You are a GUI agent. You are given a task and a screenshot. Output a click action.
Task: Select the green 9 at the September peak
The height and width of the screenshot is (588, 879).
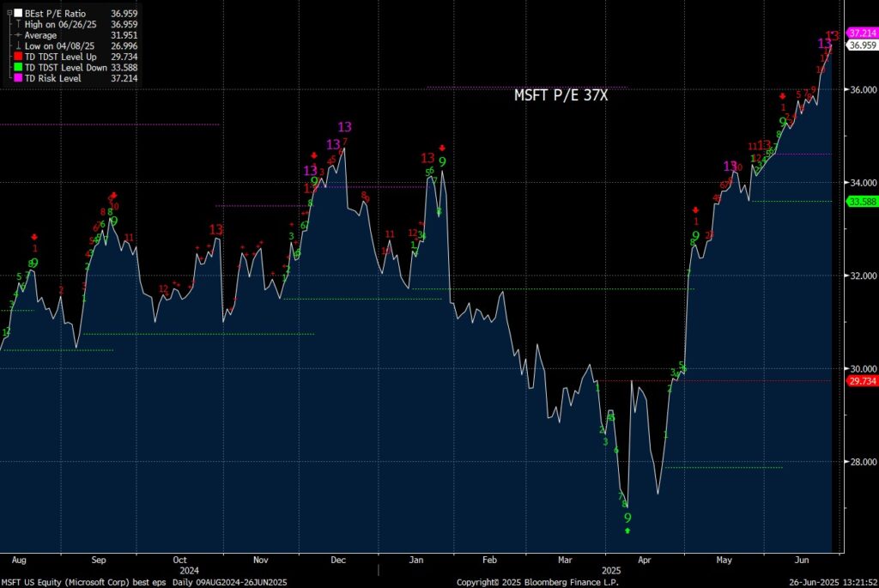point(114,221)
